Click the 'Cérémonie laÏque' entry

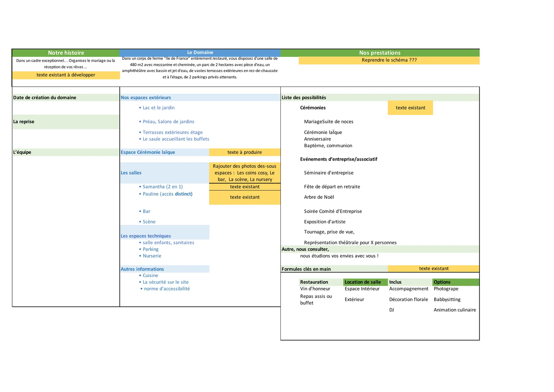[323, 132]
